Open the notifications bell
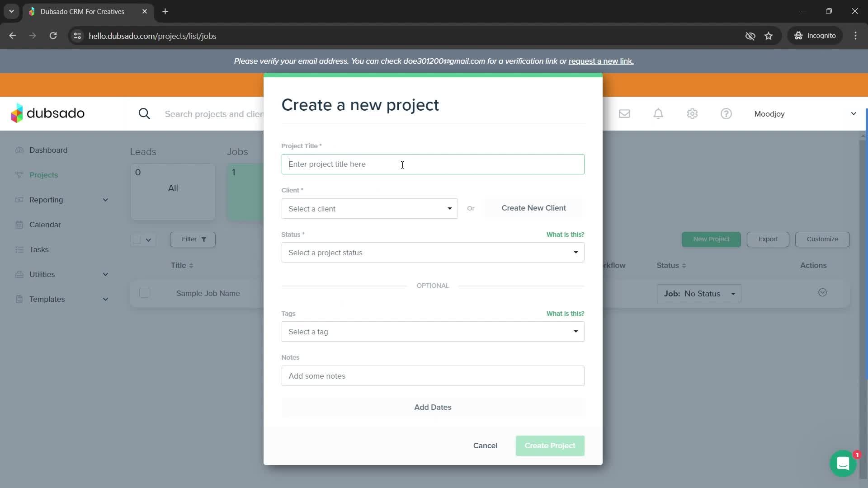Viewport: 868px width, 488px height. point(658,114)
